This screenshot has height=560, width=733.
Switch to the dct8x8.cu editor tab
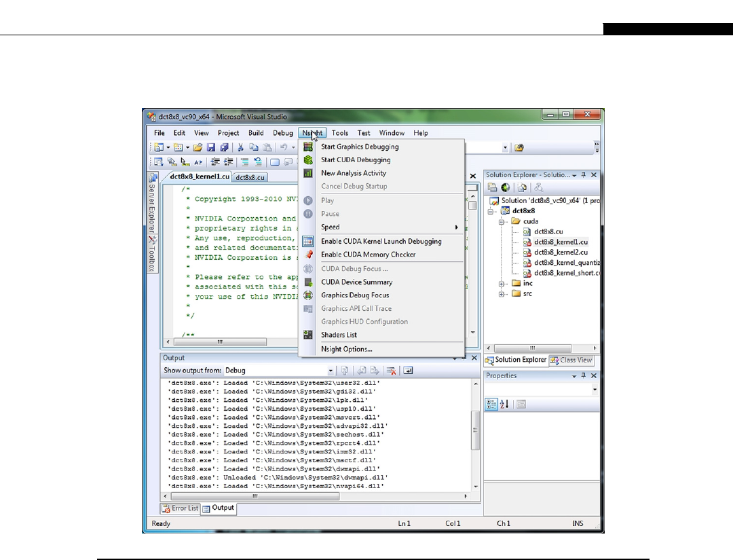tap(250, 178)
